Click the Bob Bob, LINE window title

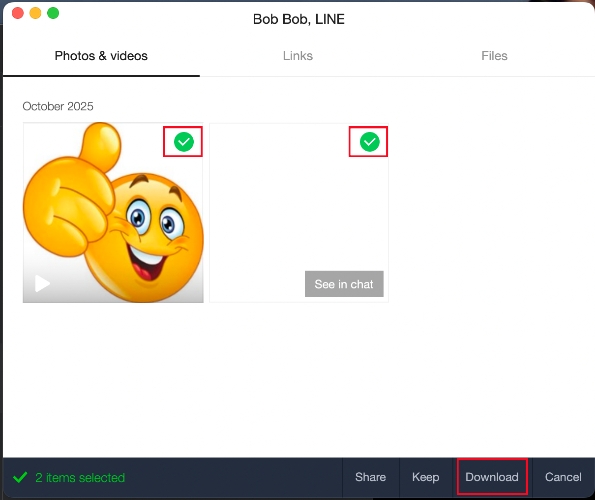click(x=299, y=19)
